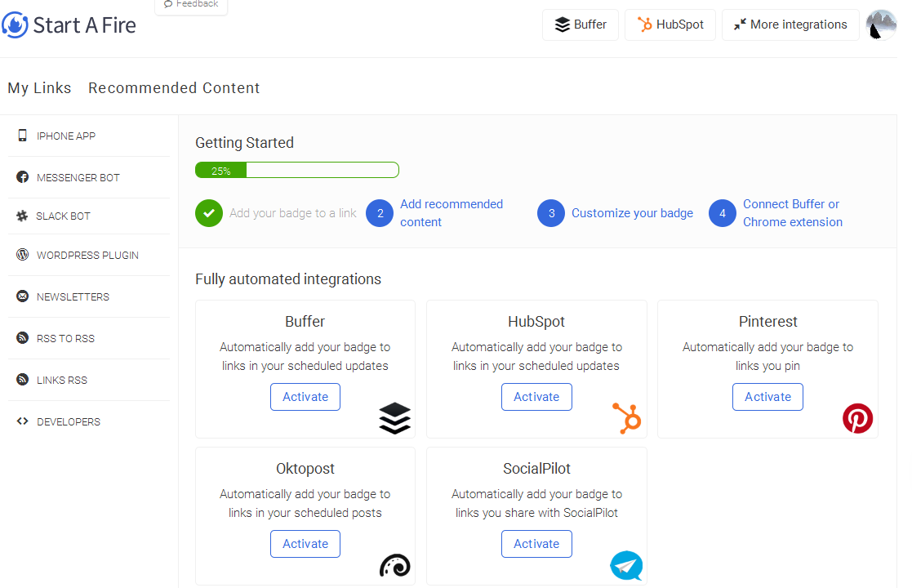
Task: Open iPhone App from the sidebar
Action: pyautogui.click(x=65, y=136)
